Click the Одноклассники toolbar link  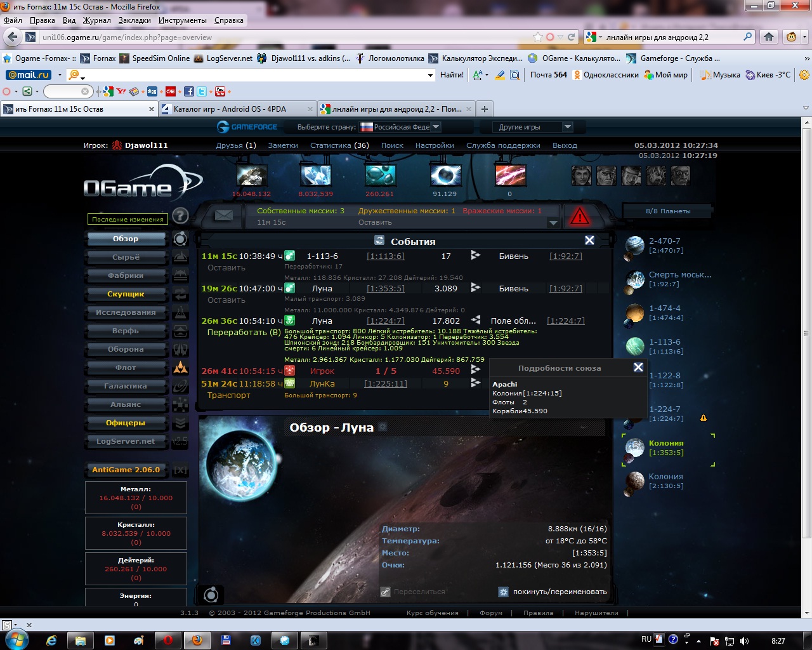pos(606,75)
